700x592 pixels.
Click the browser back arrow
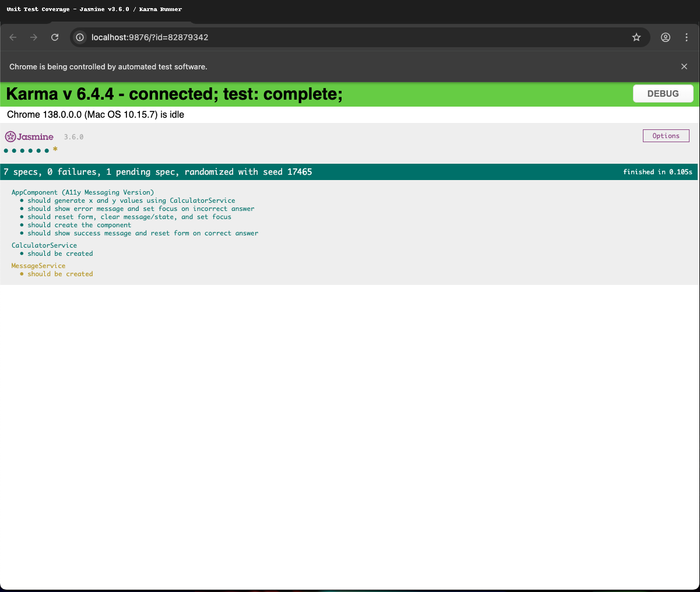pyautogui.click(x=13, y=37)
